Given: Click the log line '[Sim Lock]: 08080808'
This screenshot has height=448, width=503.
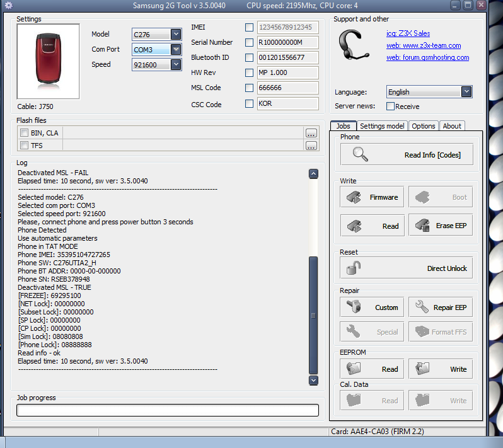Looking at the screenshot, I should point(50,336).
